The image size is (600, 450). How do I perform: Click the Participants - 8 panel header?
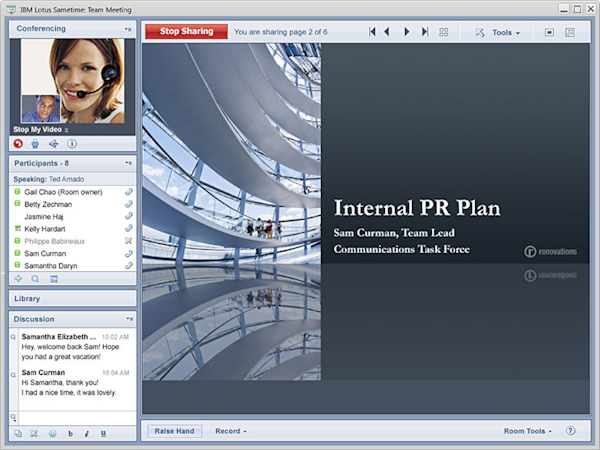72,163
